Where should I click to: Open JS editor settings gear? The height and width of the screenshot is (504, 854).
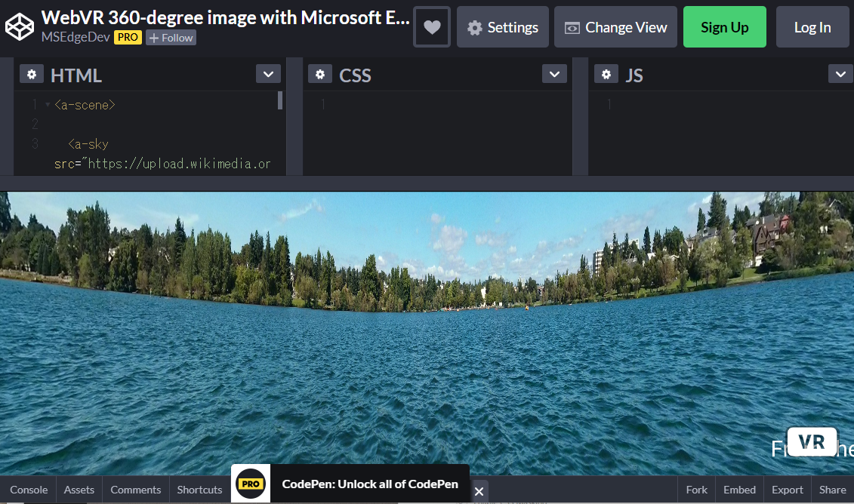point(606,74)
